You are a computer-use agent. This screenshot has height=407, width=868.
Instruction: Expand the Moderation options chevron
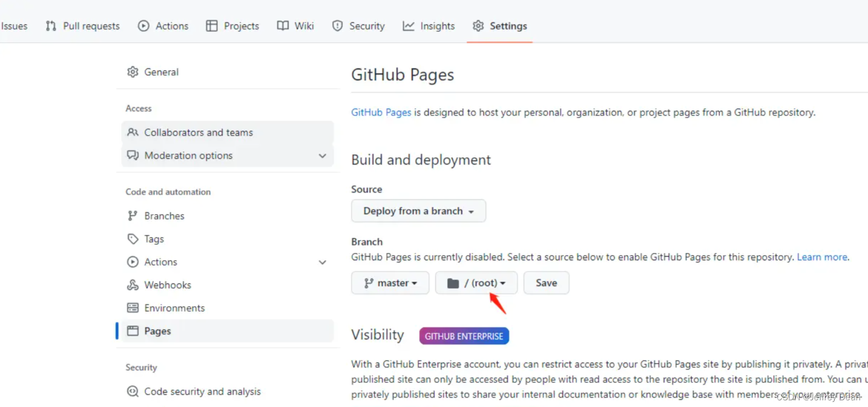tap(322, 156)
